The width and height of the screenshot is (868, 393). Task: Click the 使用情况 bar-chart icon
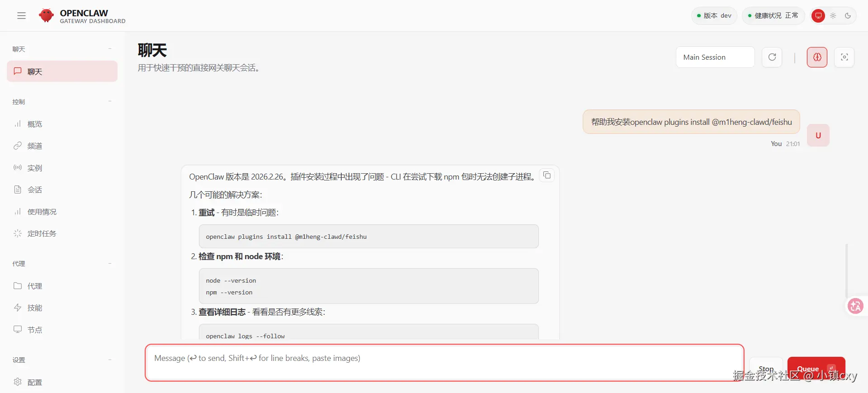[x=18, y=212]
